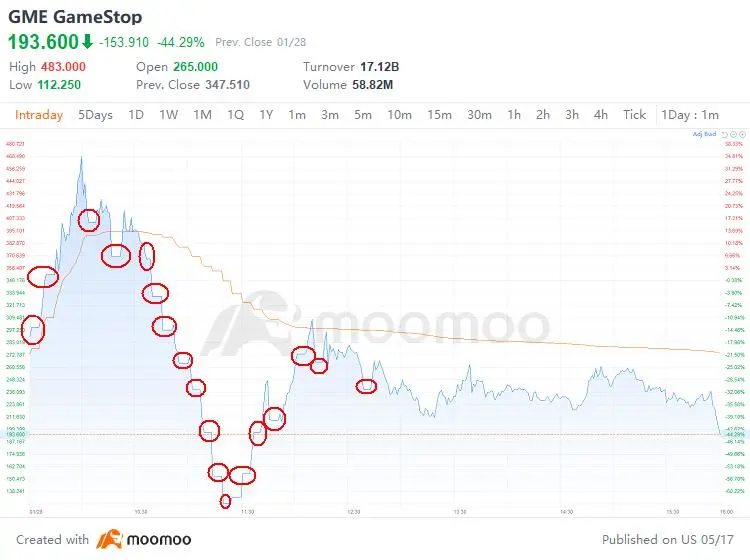Choose the 1Y timeframe
This screenshot has height=560, width=750.
coord(266,115)
